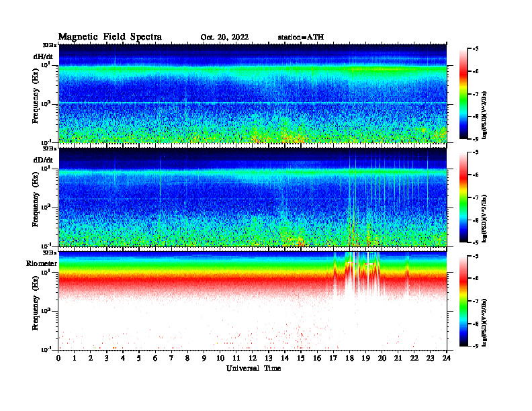
Task: Click hour tick label "21" on time axis
Action: pos(398,359)
